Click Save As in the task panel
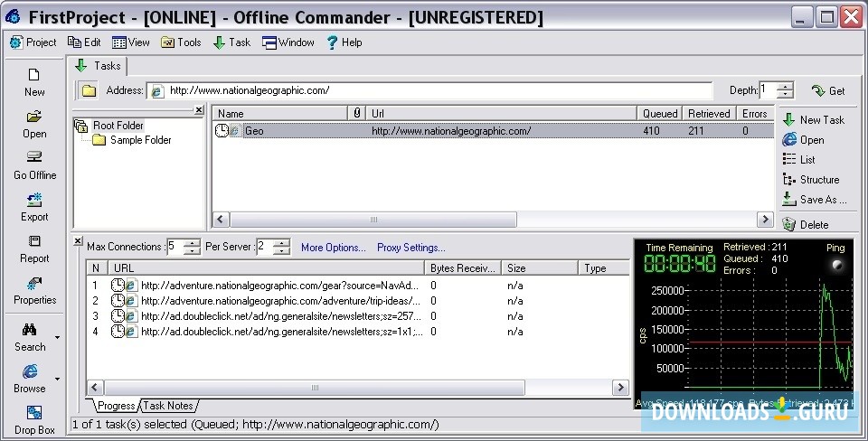 815,199
